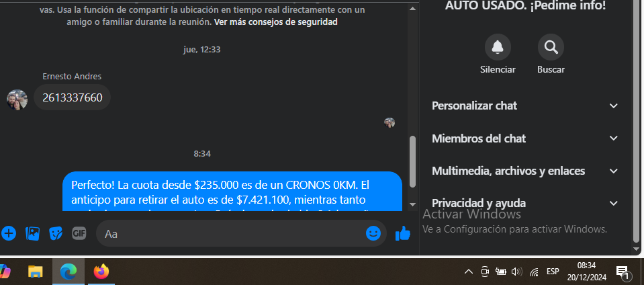
Task: Click the chat scrollbar up arrow
Action: [x=413, y=8]
